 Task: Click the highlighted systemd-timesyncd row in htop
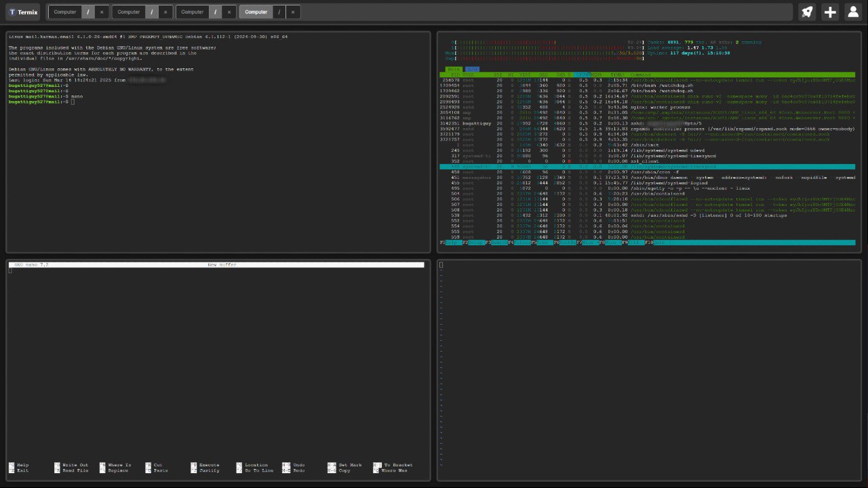point(648,166)
